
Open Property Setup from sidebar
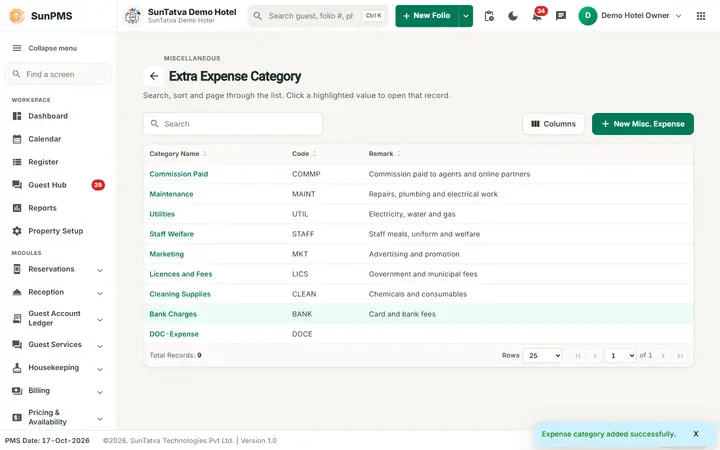56,231
